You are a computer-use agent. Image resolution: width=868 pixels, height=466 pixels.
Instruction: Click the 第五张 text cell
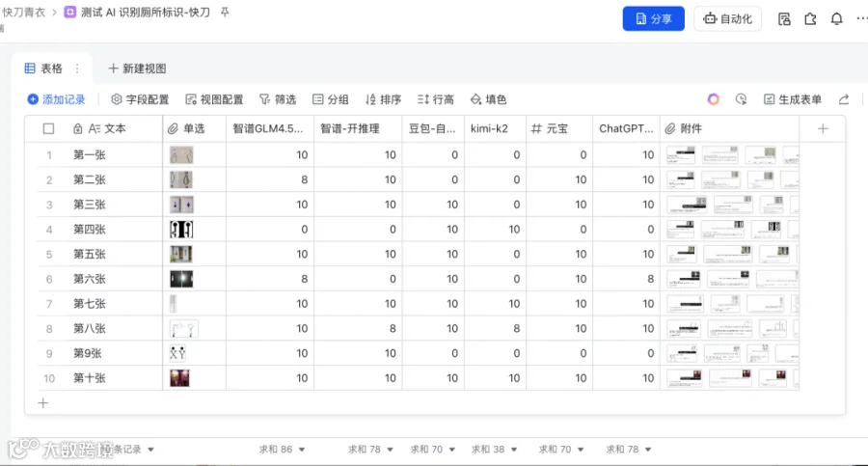(x=89, y=254)
